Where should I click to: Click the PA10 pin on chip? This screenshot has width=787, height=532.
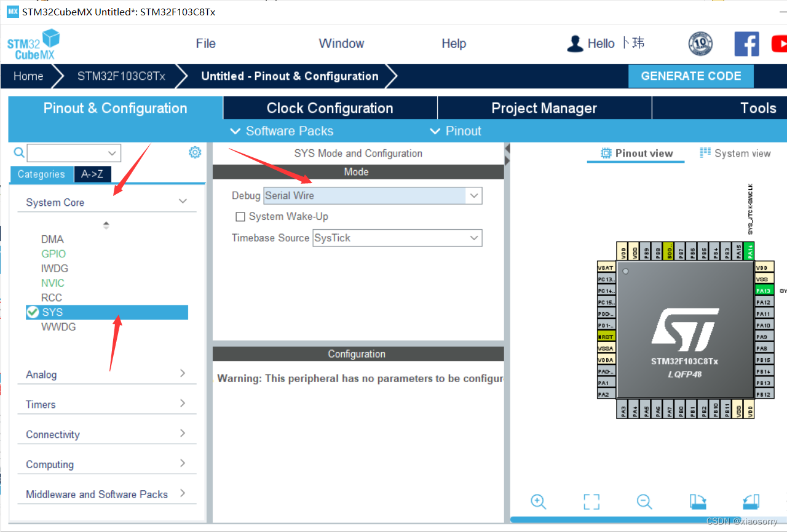(764, 325)
